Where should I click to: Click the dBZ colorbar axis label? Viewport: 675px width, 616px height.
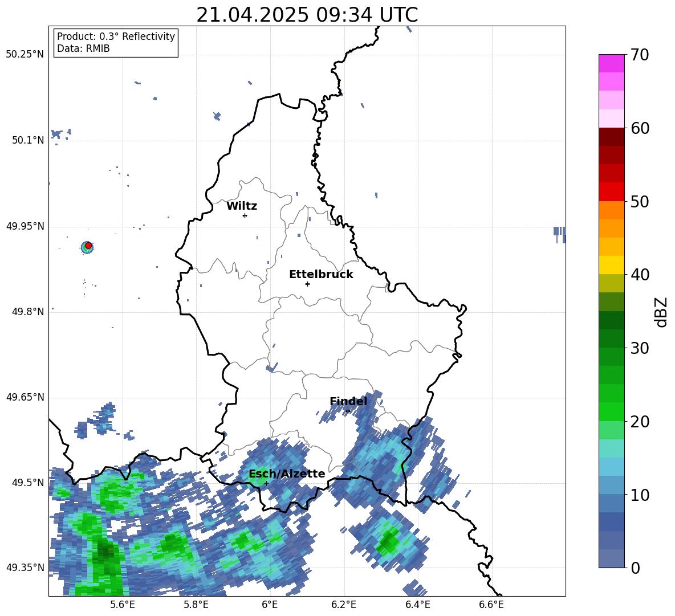(x=662, y=312)
